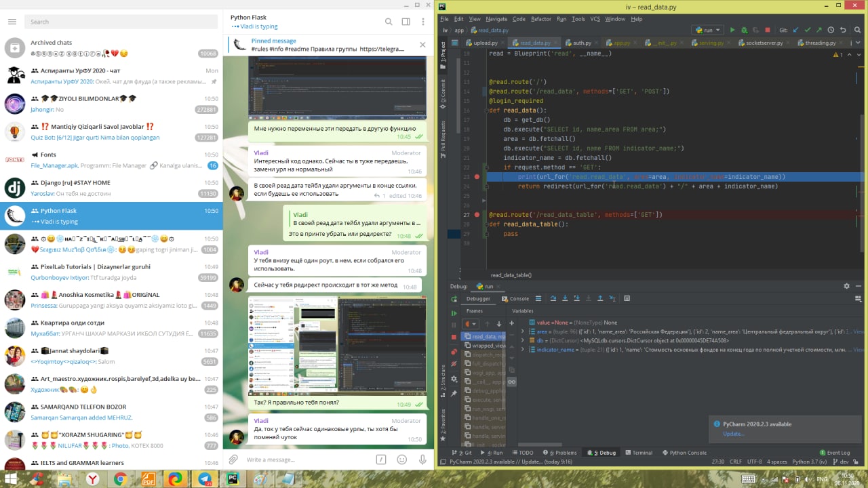Open Problems tool window
Screen dimensions: 868x488
pos(560,453)
